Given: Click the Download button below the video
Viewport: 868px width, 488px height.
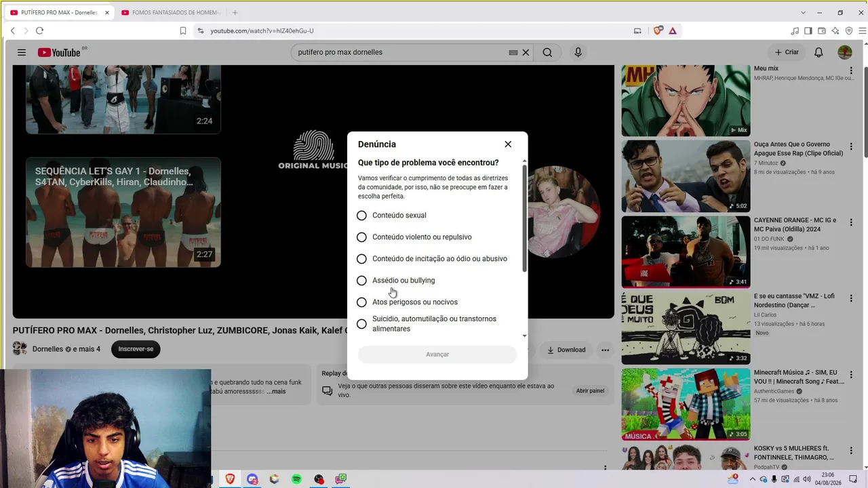Looking at the screenshot, I should click(565, 350).
